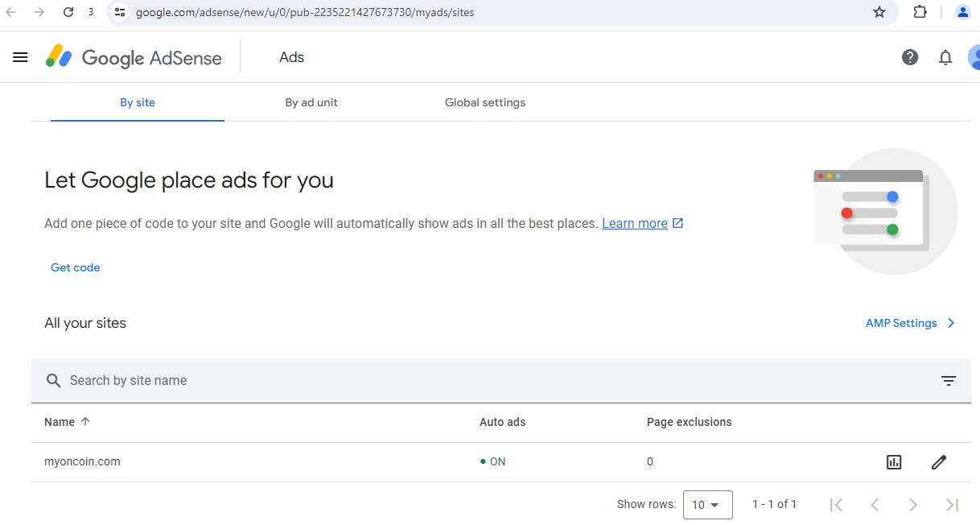This screenshot has height=525, width=980.
Task: View the ad report for myoncoin.com
Action: 894,462
